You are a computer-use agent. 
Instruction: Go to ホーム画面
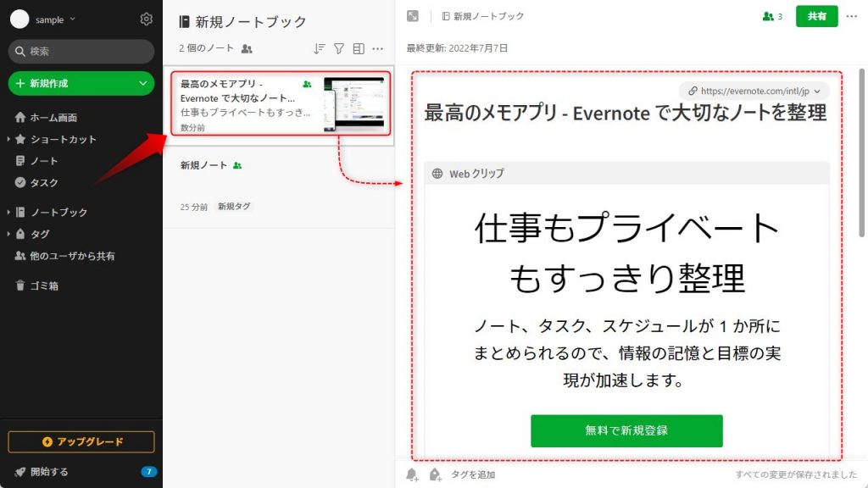pyautogui.click(x=53, y=117)
